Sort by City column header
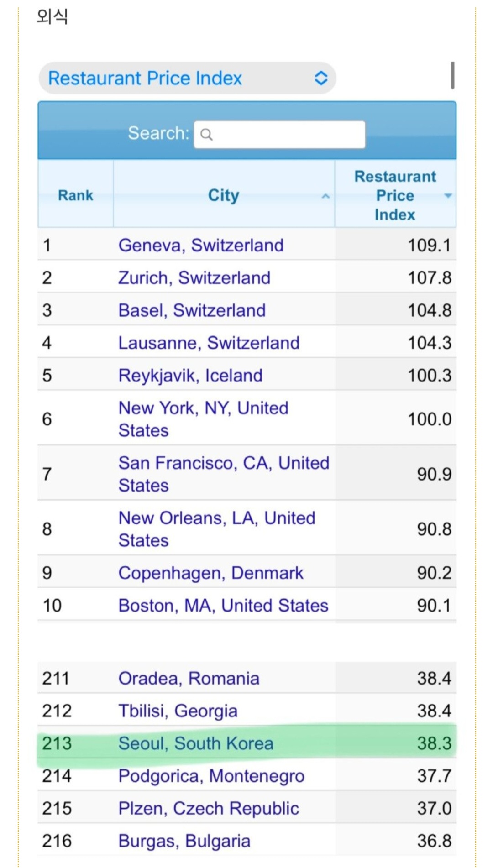The height and width of the screenshot is (868, 493). (x=224, y=195)
